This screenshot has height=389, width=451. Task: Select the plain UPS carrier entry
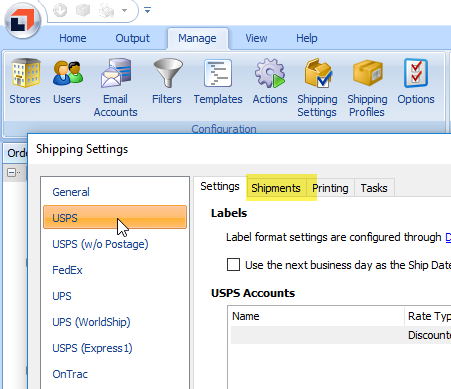tap(115, 296)
